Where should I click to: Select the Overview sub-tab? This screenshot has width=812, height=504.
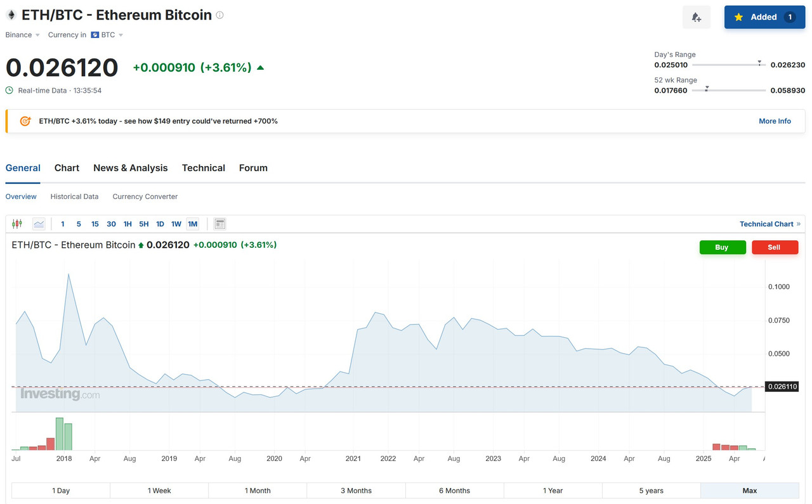coord(21,197)
